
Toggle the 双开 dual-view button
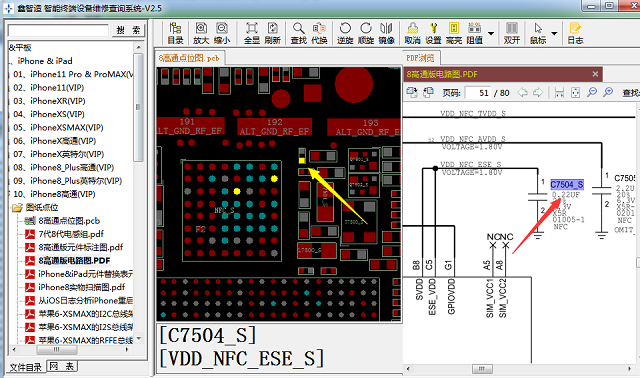tap(511, 33)
